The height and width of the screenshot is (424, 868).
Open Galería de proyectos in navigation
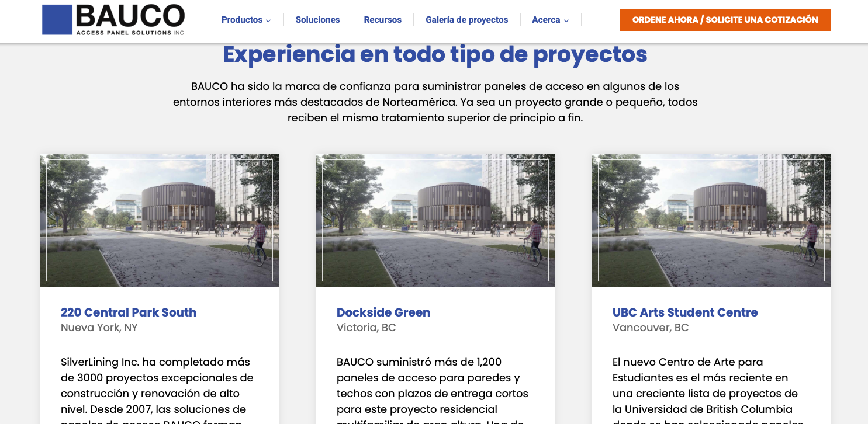466,20
